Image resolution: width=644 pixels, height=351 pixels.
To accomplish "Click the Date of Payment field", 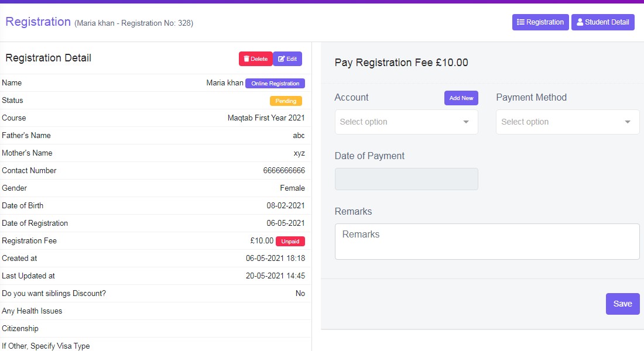I will (406, 179).
